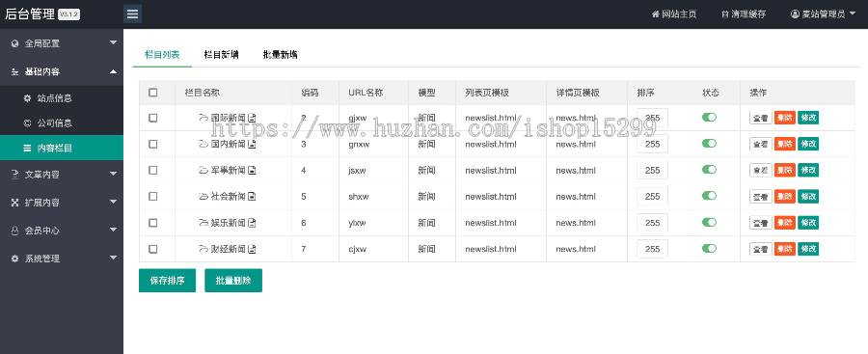Toggle status switch for jsxw row

coord(709,170)
